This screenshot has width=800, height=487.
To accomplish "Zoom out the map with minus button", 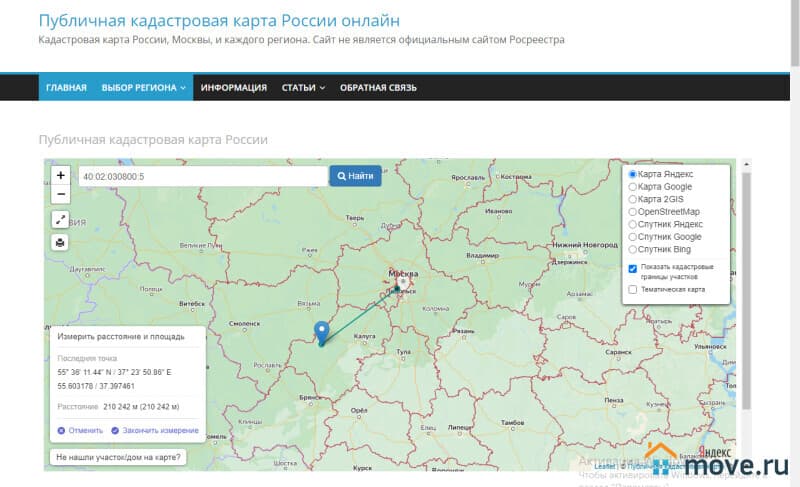I will pyautogui.click(x=61, y=194).
